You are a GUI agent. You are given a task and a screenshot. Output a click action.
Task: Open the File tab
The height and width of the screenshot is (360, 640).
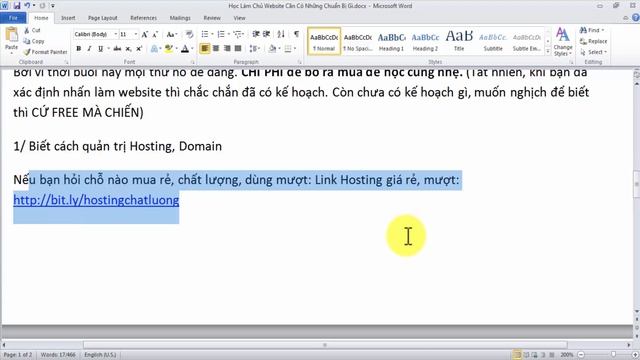(13, 18)
